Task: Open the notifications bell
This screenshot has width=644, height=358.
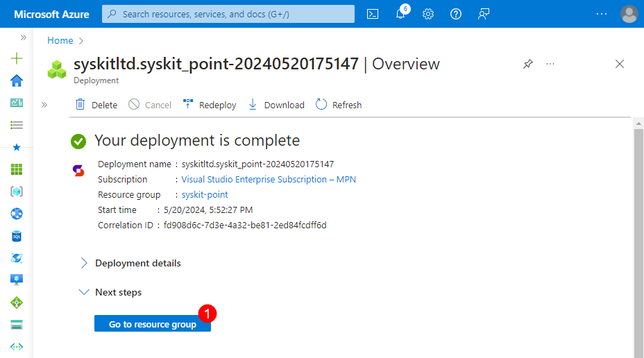Action: tap(400, 14)
